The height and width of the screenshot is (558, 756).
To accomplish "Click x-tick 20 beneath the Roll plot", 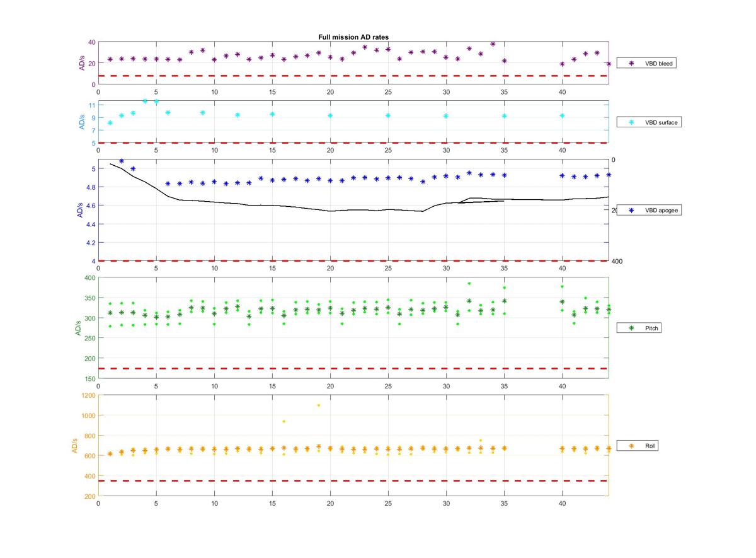I will 330,504.
